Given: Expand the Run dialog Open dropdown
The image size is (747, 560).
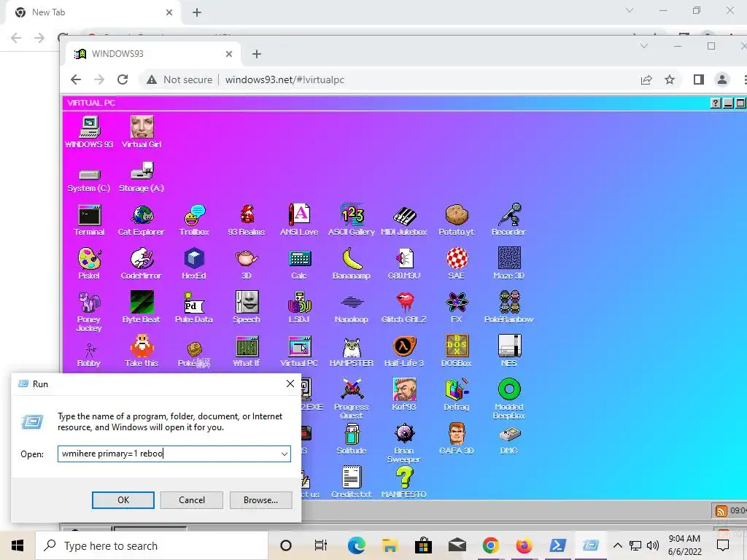Looking at the screenshot, I should [x=284, y=454].
